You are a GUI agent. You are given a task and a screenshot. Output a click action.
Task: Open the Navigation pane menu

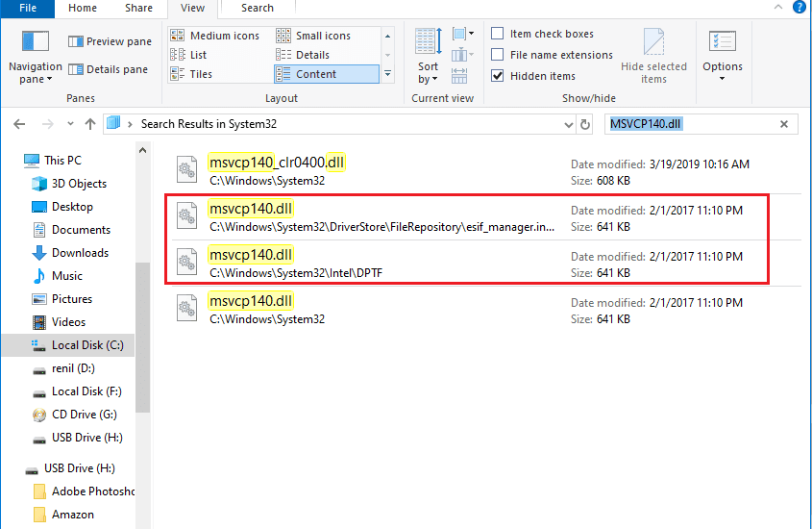(36, 56)
